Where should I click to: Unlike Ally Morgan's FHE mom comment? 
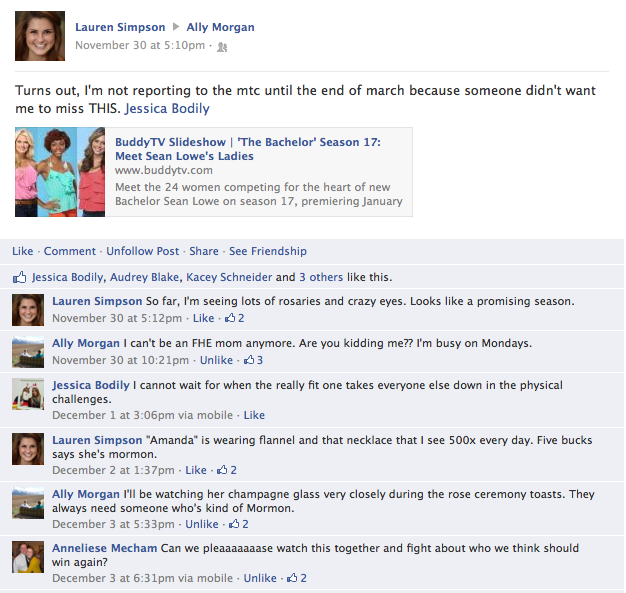click(x=216, y=360)
